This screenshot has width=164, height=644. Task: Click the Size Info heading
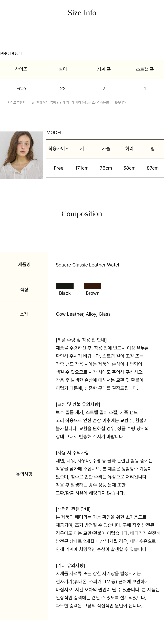click(x=82, y=13)
